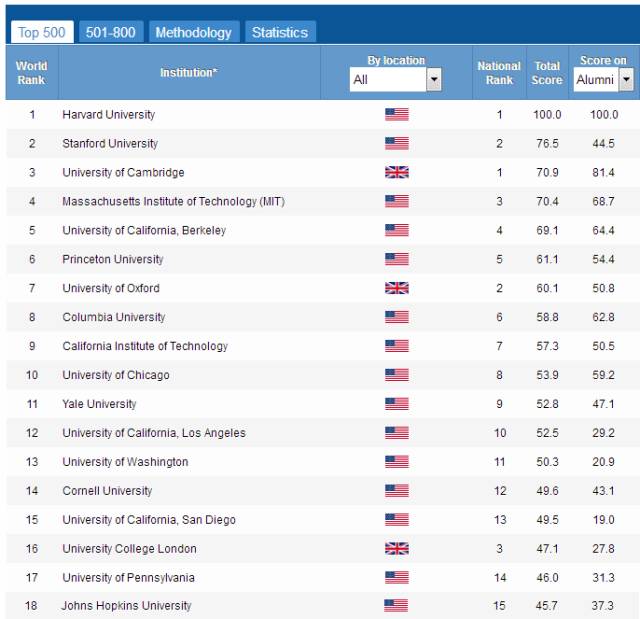Click the US flag in UC San Diego row

397,520
